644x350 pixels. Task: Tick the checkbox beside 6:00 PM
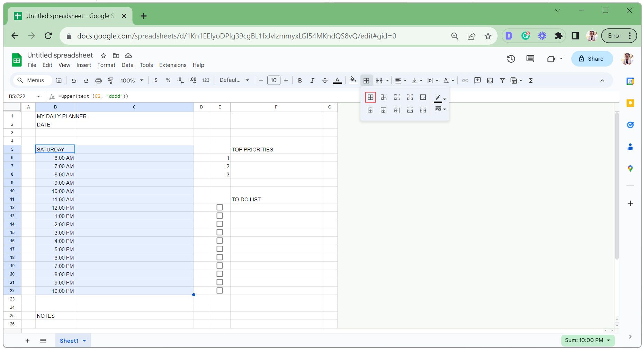coord(220,257)
